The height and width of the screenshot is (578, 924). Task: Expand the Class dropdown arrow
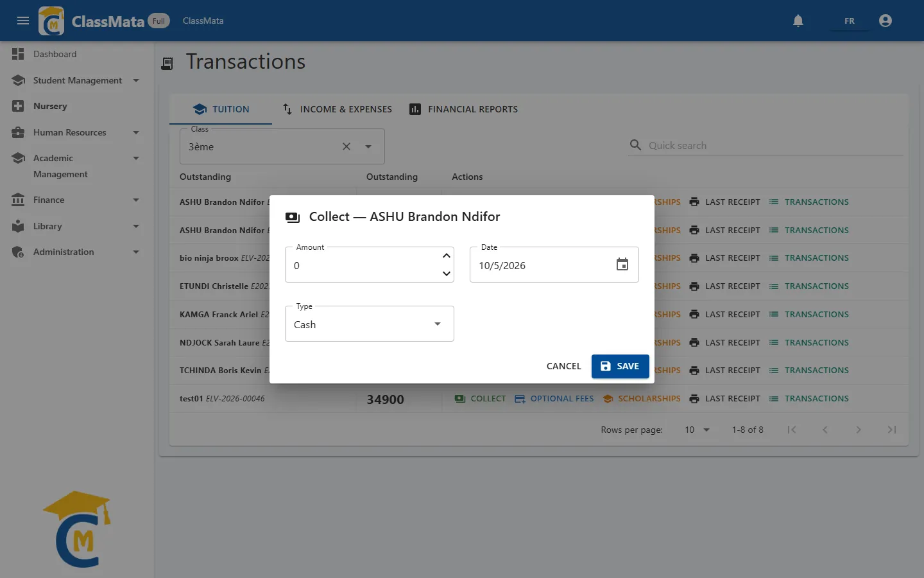[x=368, y=146]
